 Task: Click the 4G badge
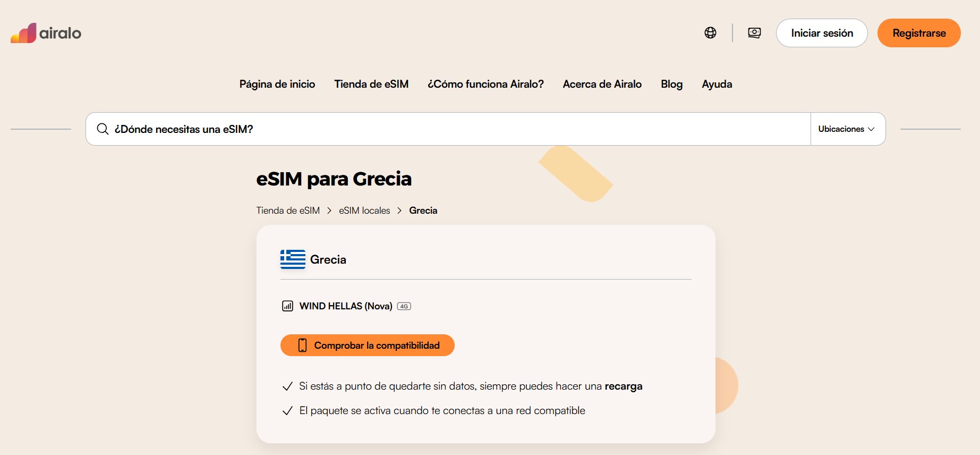click(x=404, y=306)
